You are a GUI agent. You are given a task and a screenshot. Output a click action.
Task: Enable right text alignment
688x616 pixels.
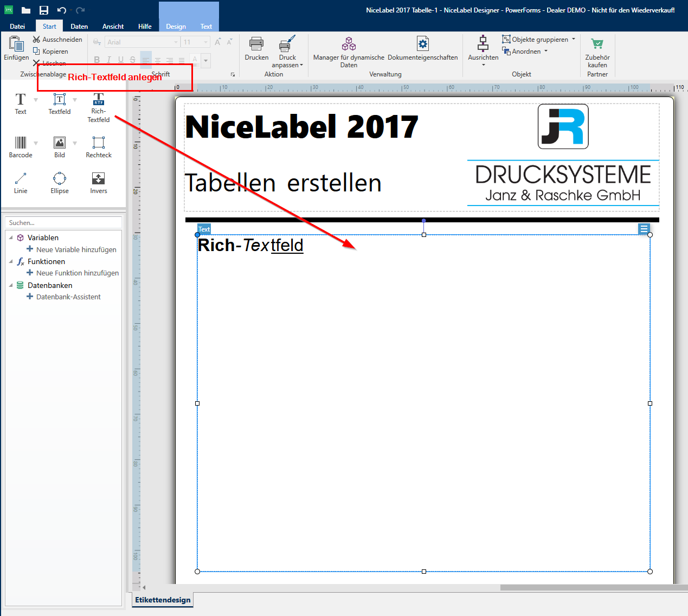169,60
